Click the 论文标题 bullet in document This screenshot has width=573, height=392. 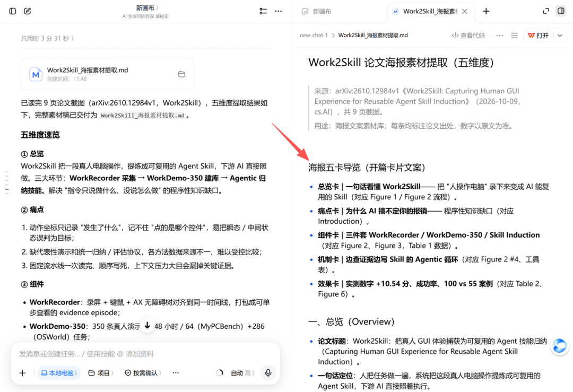click(432, 351)
